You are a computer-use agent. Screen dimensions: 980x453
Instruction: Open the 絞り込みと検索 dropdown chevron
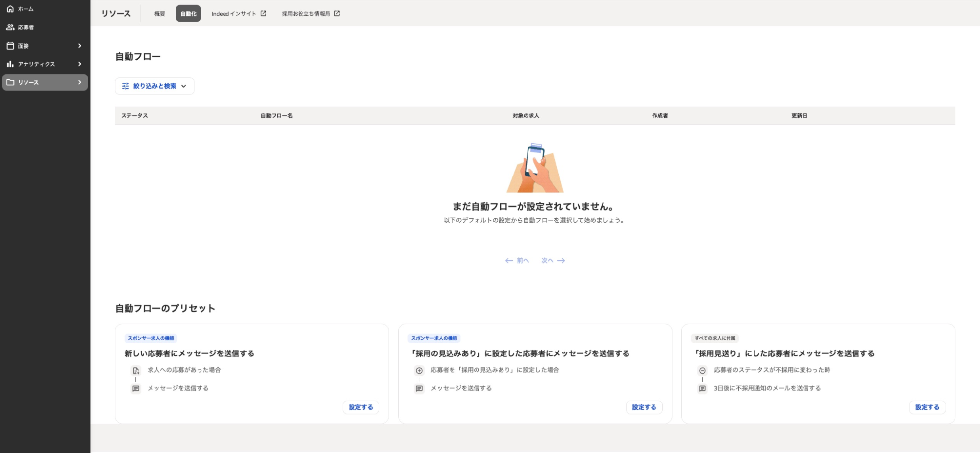(x=184, y=86)
